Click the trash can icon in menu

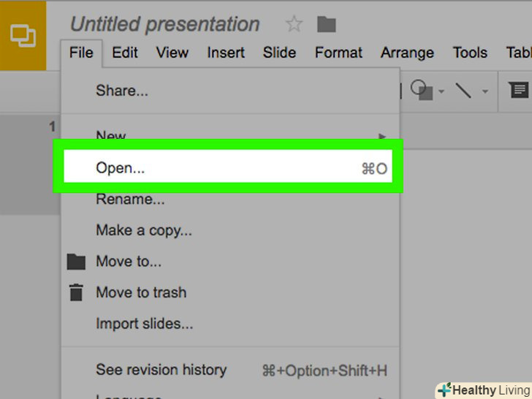coord(76,292)
